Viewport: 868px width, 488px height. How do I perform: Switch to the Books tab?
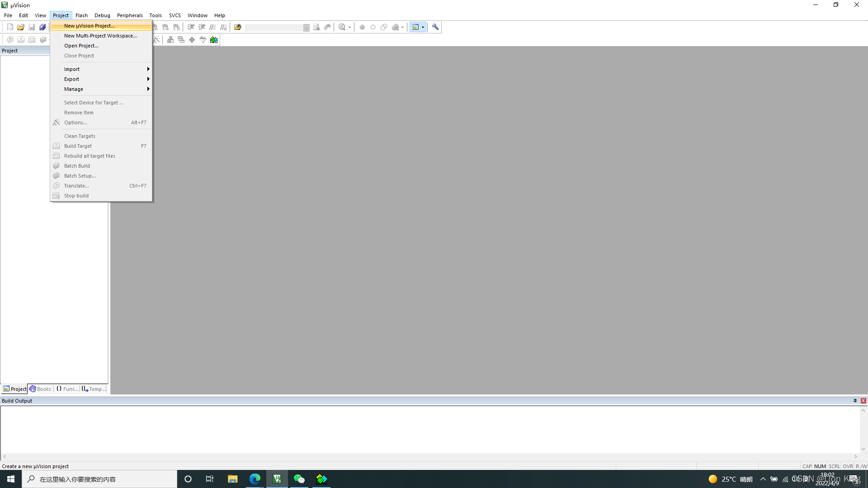pyautogui.click(x=40, y=389)
